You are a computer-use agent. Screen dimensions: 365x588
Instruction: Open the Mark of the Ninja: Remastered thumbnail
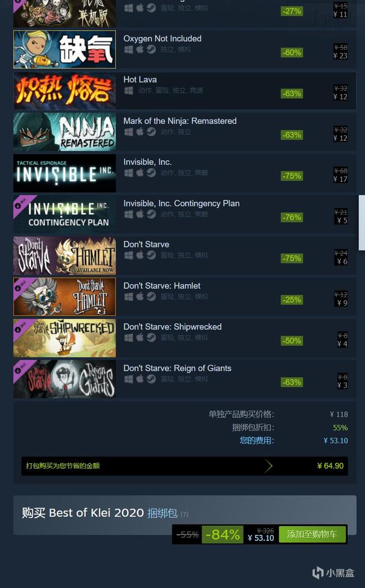point(65,132)
